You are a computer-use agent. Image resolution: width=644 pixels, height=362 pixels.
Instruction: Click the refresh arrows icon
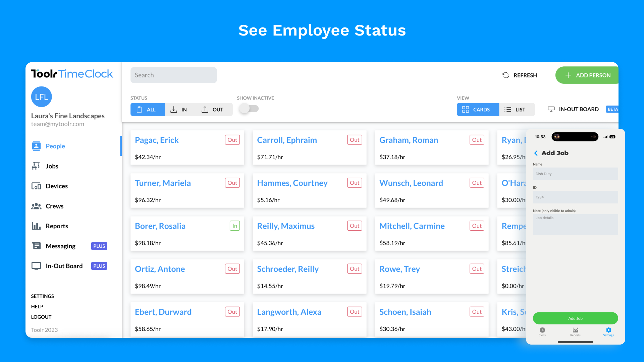[x=506, y=75]
